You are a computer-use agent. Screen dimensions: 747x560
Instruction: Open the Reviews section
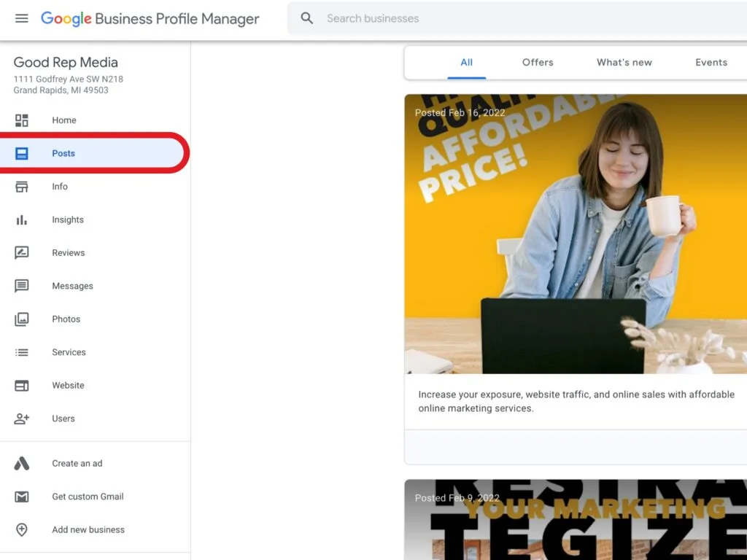tap(68, 253)
